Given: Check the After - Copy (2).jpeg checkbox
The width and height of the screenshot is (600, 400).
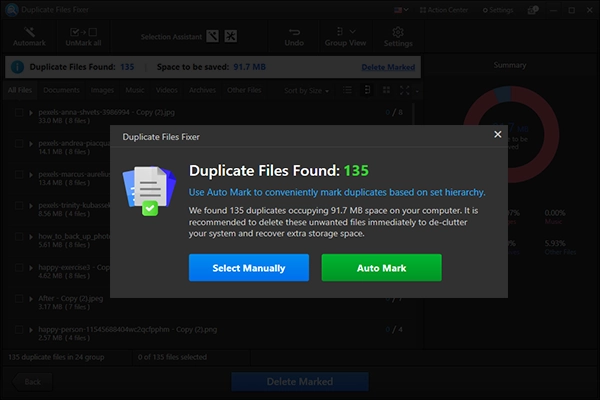Looking at the screenshot, I should [18, 299].
